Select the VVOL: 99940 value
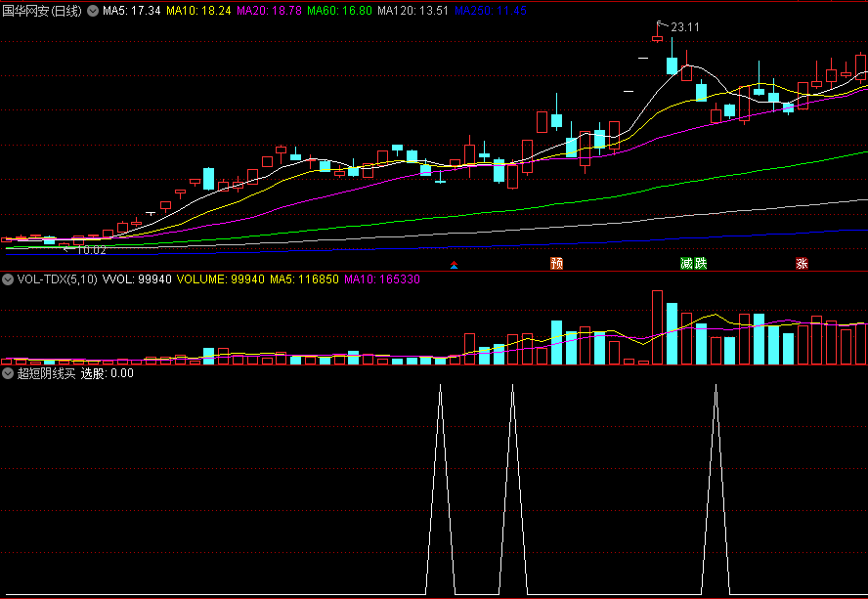Screen dimensions: 868x599 coord(137,279)
